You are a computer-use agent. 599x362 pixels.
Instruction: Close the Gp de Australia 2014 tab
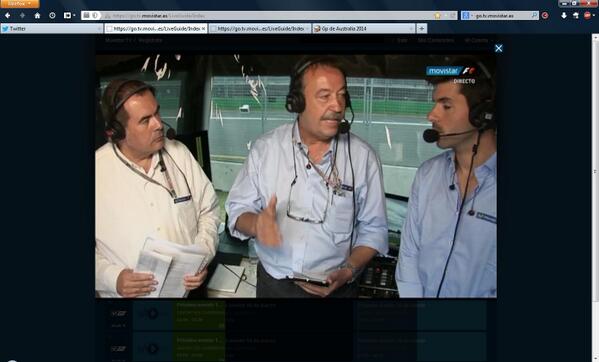coord(411,29)
